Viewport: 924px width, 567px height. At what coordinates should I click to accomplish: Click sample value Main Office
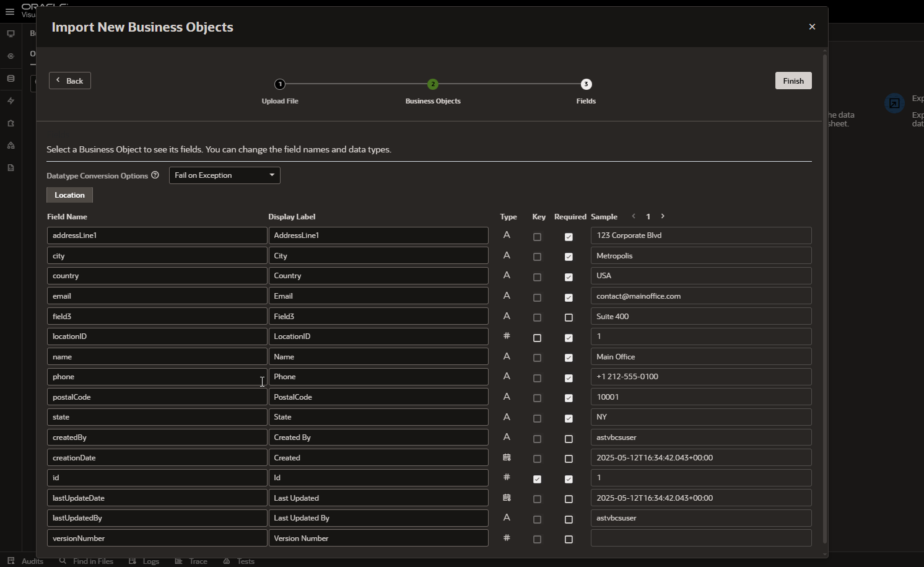click(701, 357)
